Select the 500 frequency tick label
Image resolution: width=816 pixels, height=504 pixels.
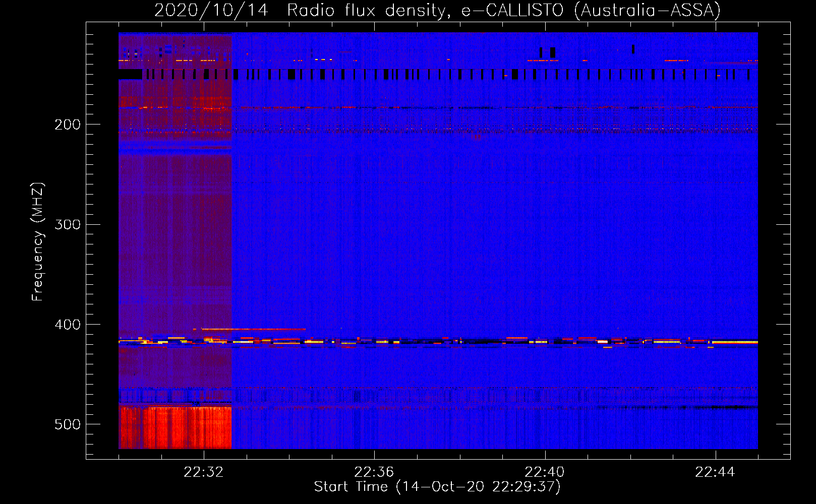68,424
